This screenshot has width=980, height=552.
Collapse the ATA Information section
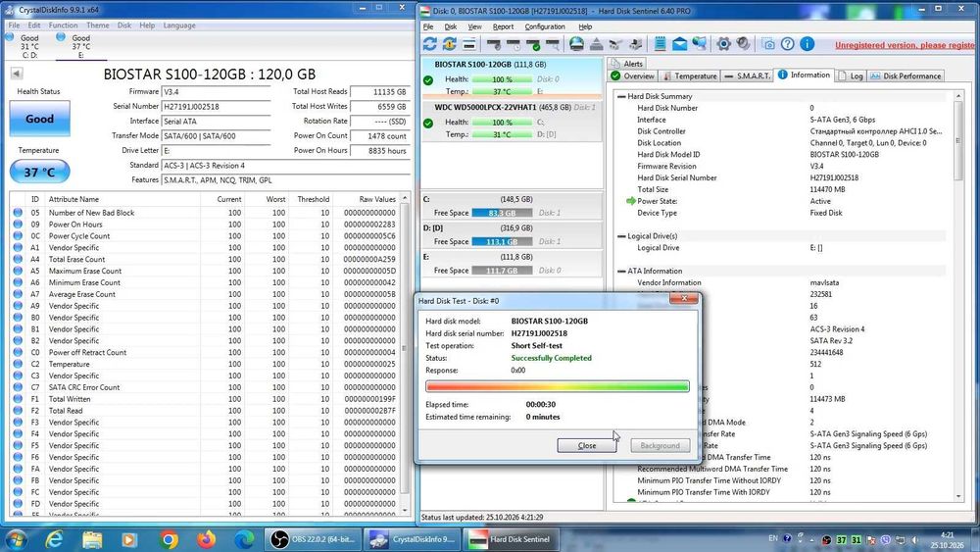point(621,272)
